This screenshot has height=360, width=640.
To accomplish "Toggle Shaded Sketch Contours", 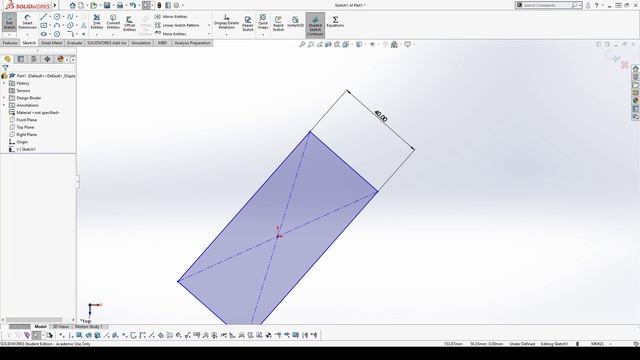I will point(315,25).
